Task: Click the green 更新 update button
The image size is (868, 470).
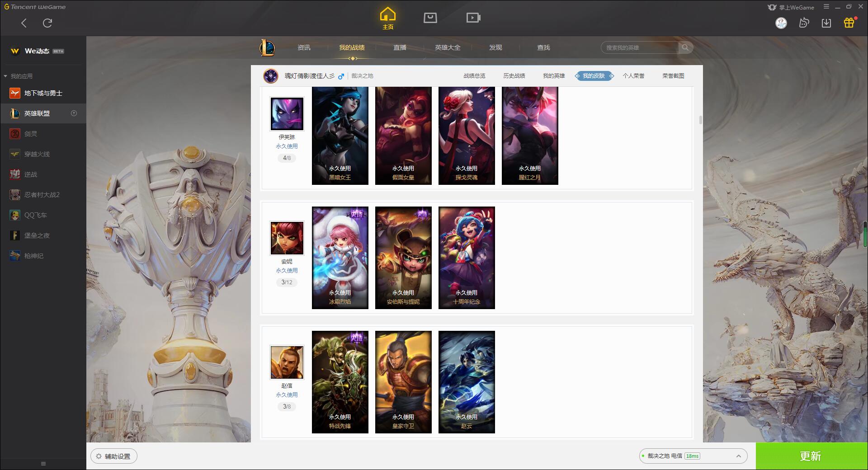Action: point(811,456)
